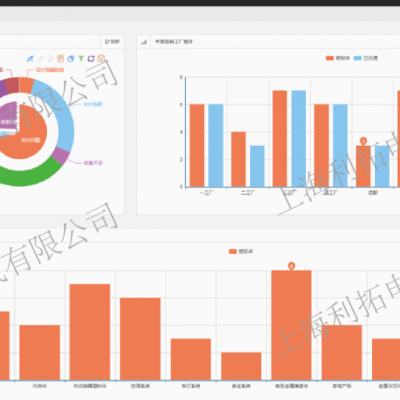Click the markpoint bubble above the 成都 orange bar
400x400 pixels.
363,141
